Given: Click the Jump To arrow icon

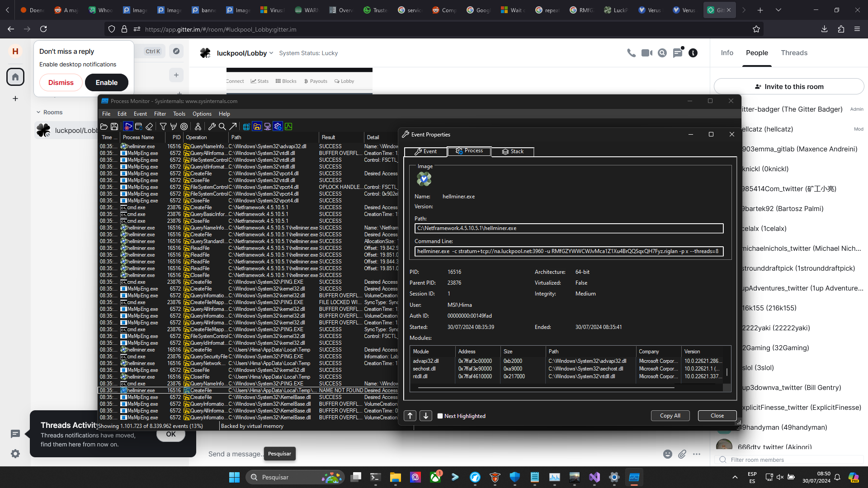Looking at the screenshot, I should (233, 127).
